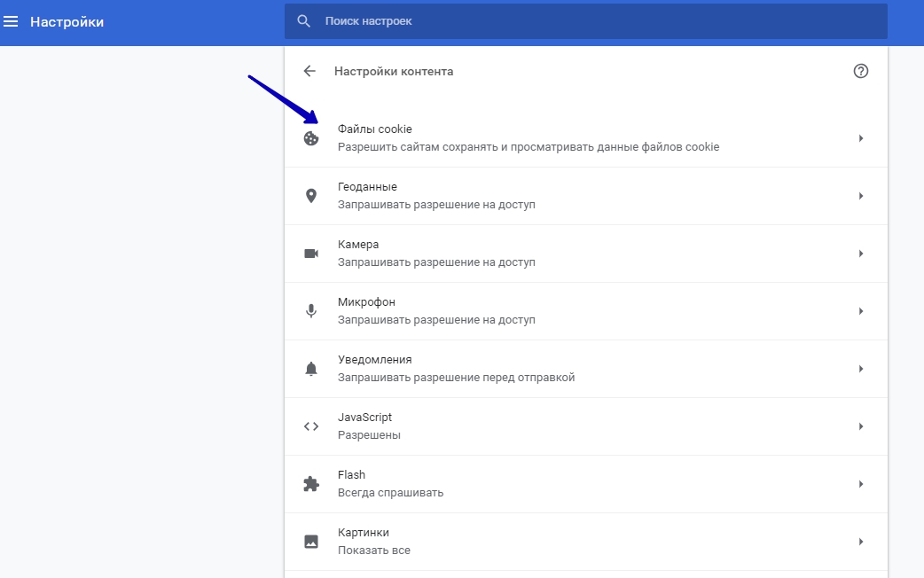Open the hamburger menu next to Настройки
924x578 pixels.
pyautogui.click(x=11, y=20)
